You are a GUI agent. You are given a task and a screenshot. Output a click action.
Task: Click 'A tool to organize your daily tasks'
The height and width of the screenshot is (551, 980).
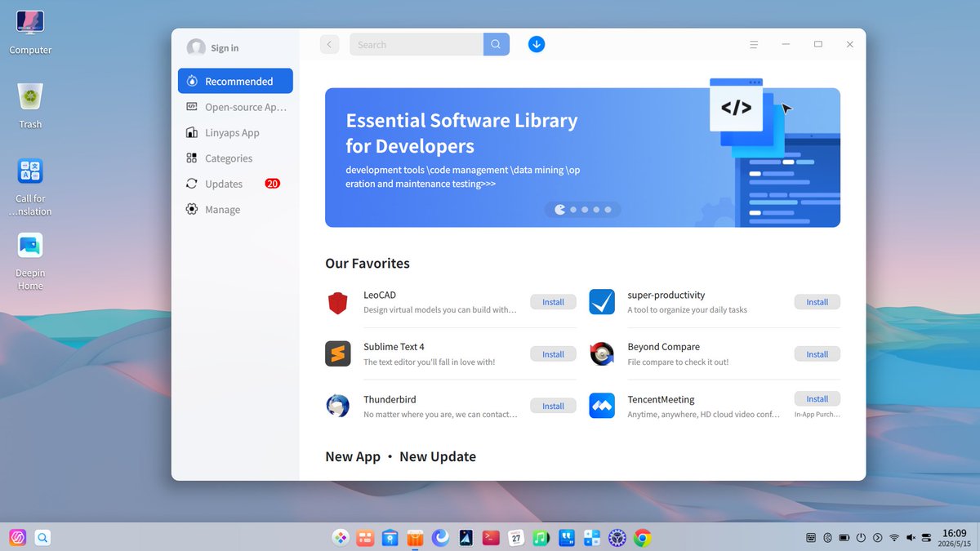687,310
